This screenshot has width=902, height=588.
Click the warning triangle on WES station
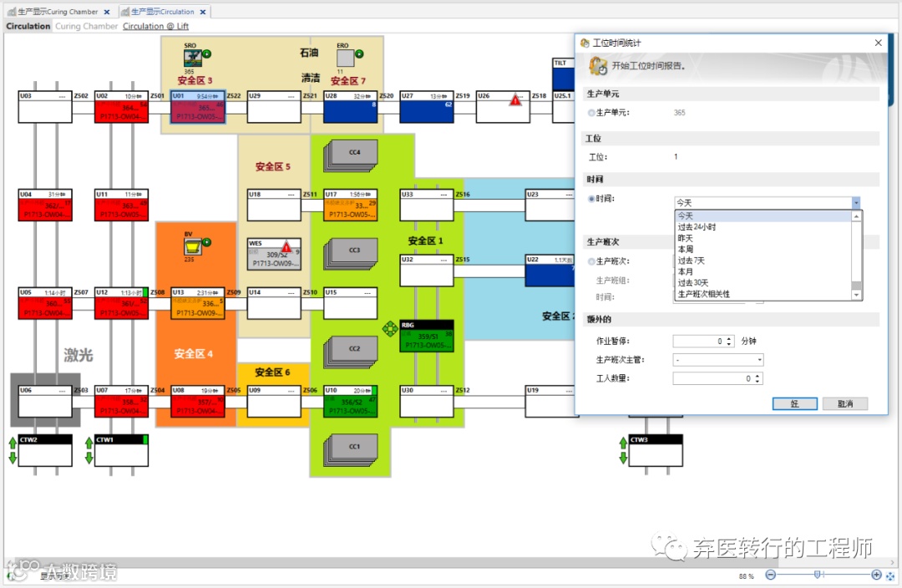(286, 247)
